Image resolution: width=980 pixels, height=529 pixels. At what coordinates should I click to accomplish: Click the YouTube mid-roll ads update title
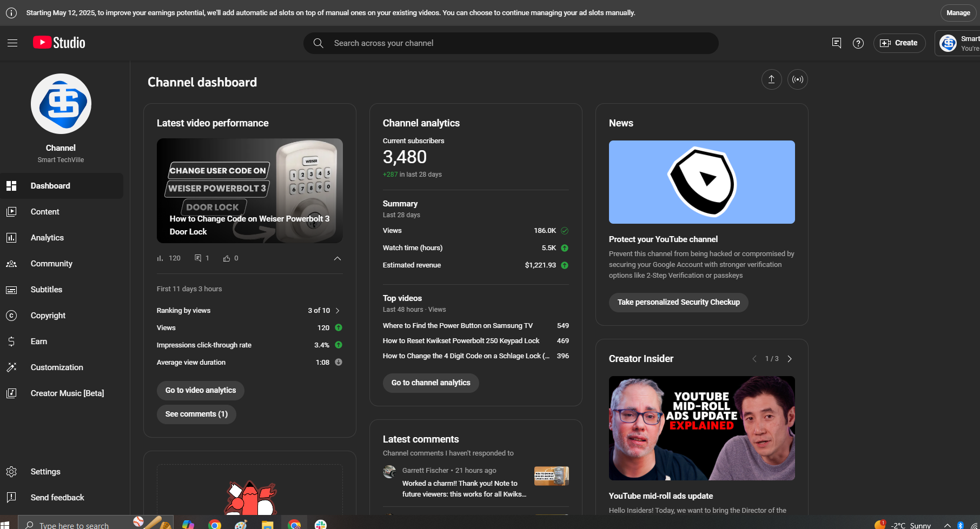[661, 496]
